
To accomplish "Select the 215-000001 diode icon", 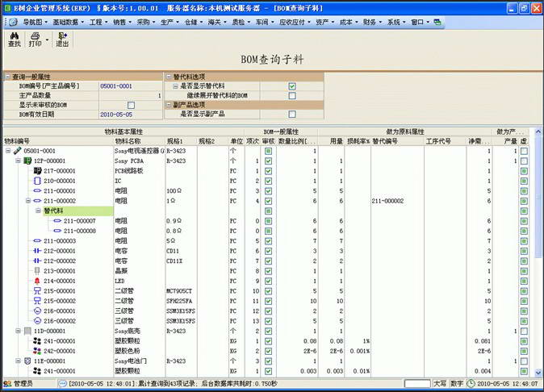I will tap(37, 291).
